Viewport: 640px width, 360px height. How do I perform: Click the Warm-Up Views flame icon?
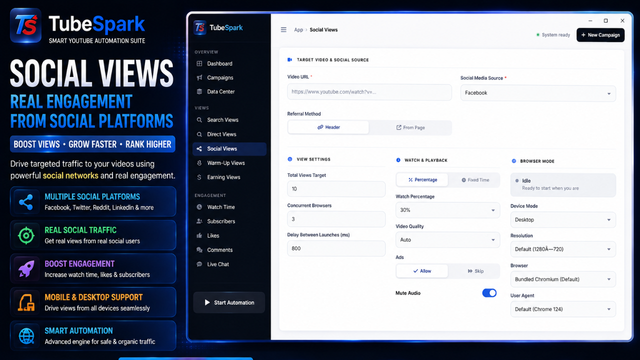(x=199, y=163)
